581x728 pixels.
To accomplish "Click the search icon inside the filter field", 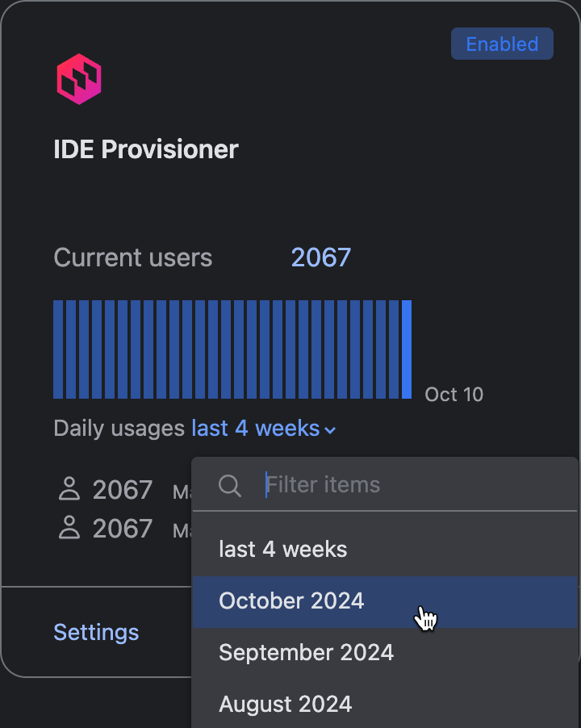I will click(229, 485).
